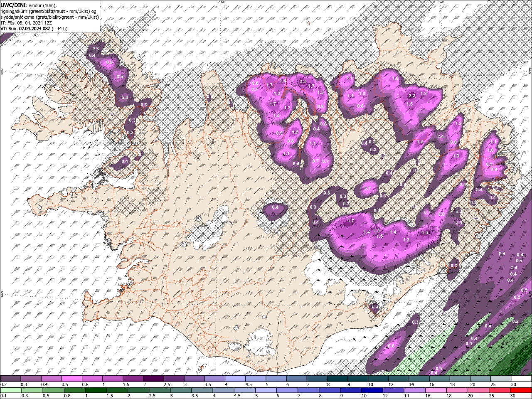Click the violet 12–14 rain scale swatch
Image resolution: width=532 pixels, height=399 pixels.
394,390
